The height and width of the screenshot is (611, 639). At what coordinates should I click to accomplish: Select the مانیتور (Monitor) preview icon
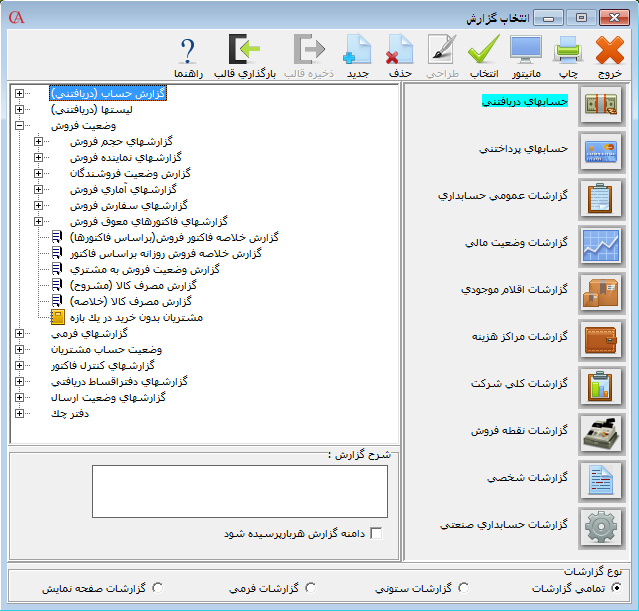[526, 50]
